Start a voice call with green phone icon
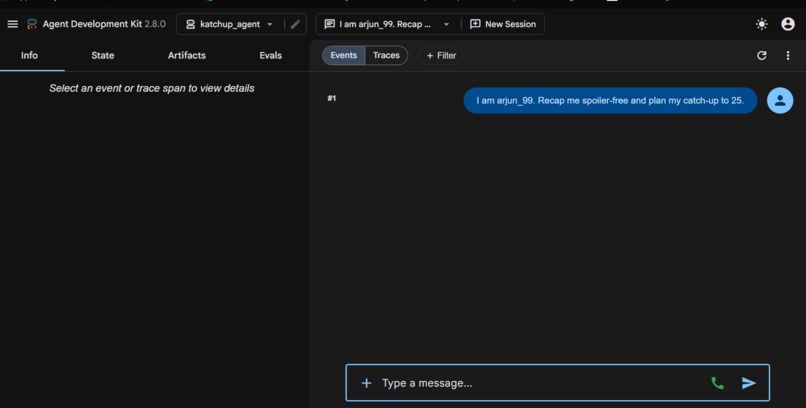Image resolution: width=806 pixels, height=408 pixels. coord(717,383)
